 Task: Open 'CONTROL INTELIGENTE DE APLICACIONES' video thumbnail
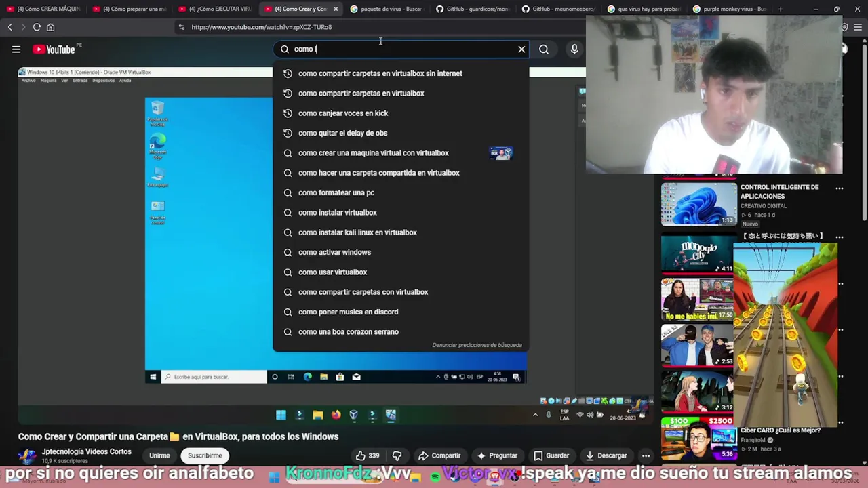point(698,203)
